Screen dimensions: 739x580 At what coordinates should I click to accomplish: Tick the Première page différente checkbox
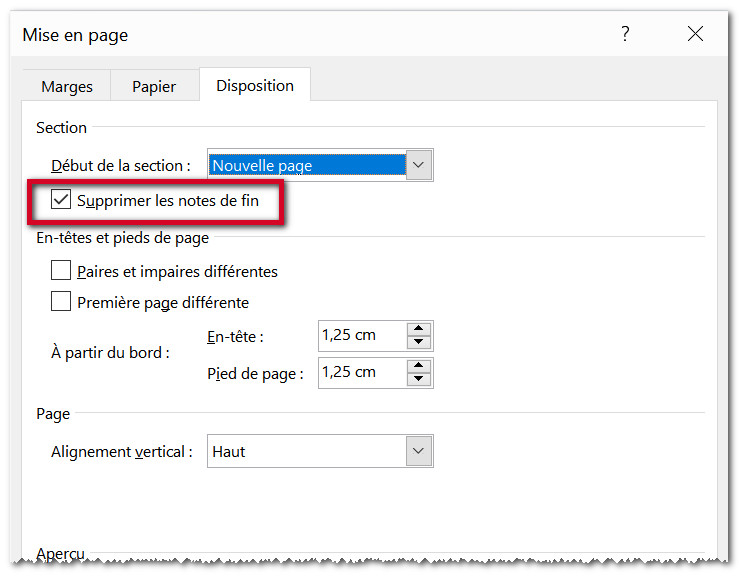61,302
